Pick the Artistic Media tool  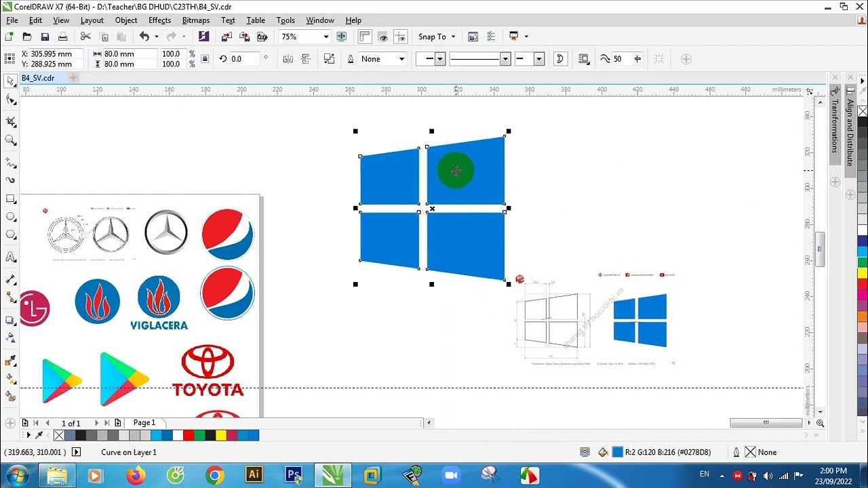coord(10,180)
